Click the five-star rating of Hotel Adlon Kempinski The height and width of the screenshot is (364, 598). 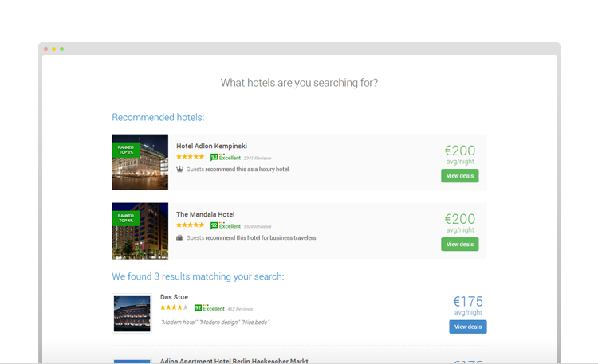pyautogui.click(x=191, y=156)
